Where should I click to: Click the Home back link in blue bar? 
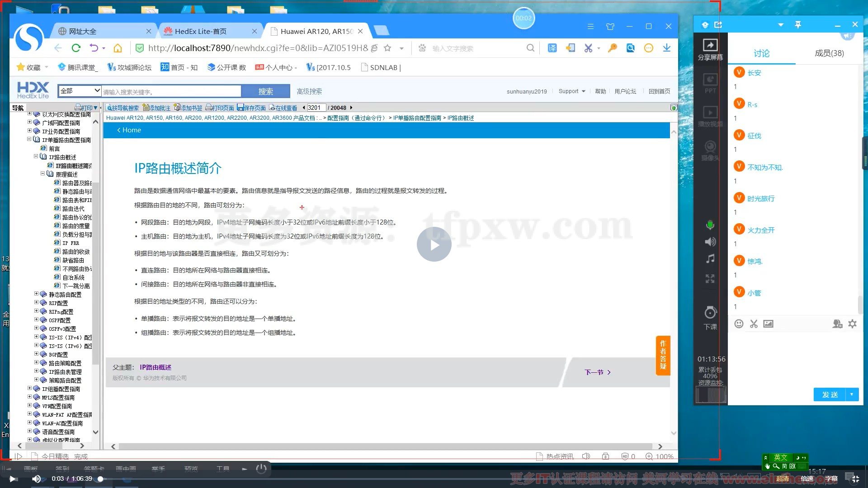click(x=129, y=130)
